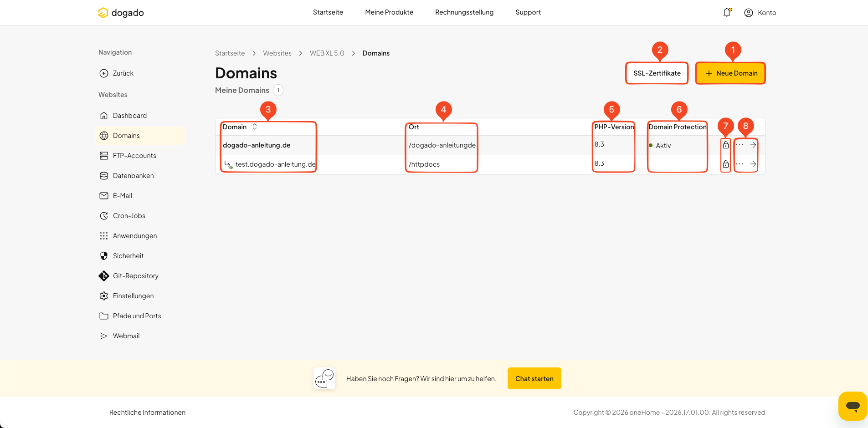Open E-Mail envelope icon in sidebar
This screenshot has width=868, height=428.
point(104,196)
